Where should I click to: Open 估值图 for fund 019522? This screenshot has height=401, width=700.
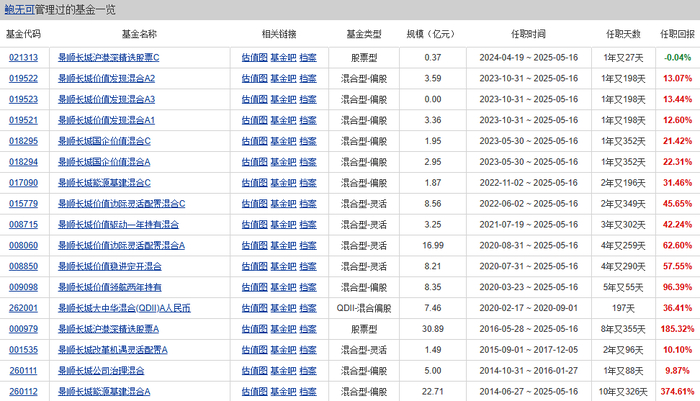point(254,79)
